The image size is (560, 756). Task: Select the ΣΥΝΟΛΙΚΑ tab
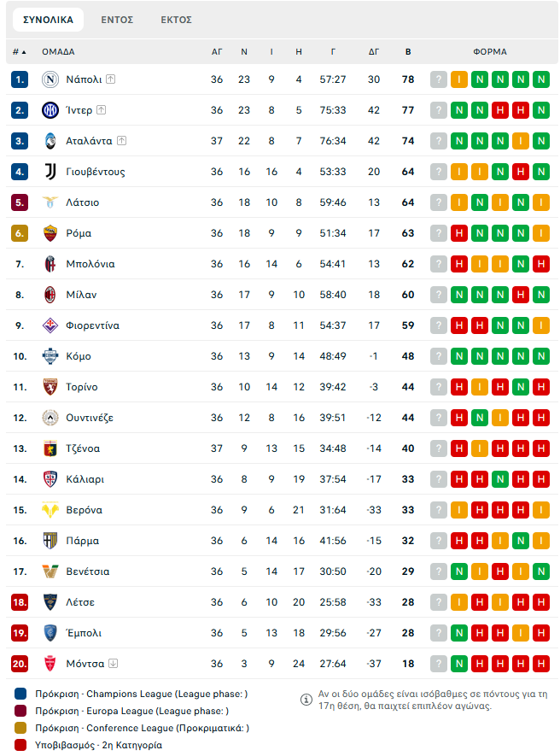click(x=48, y=20)
